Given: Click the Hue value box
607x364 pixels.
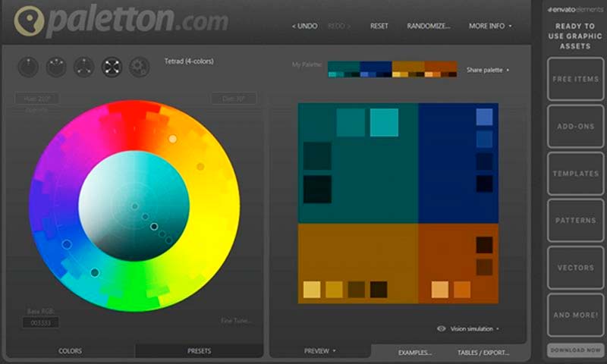Looking at the screenshot, I should tap(37, 99).
